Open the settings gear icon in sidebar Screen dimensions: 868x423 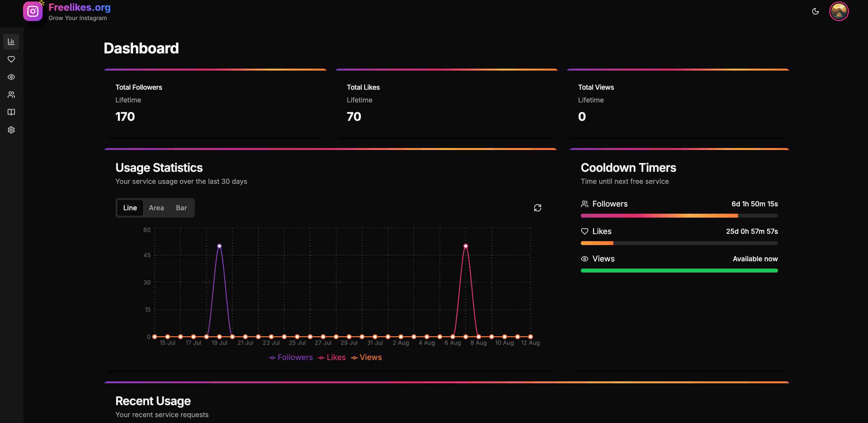11,130
